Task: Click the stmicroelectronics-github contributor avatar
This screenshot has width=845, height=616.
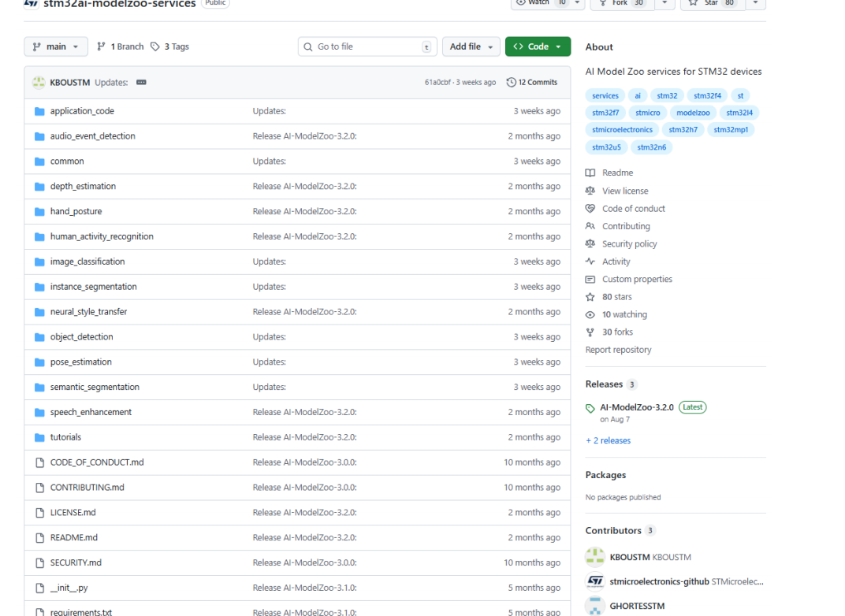Action: (x=594, y=581)
